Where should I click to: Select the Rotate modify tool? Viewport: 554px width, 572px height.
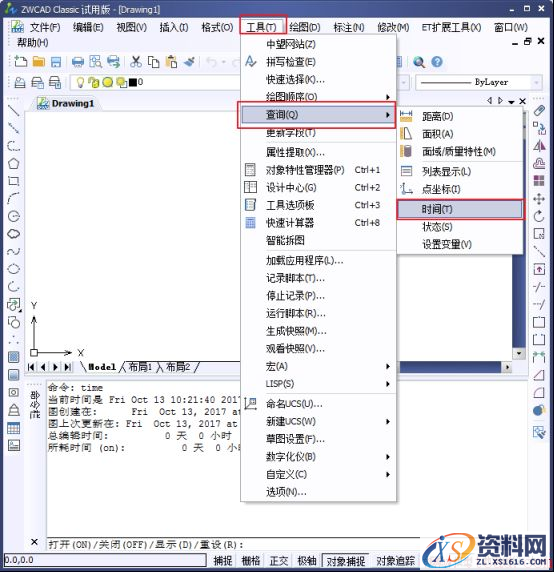coord(539,216)
